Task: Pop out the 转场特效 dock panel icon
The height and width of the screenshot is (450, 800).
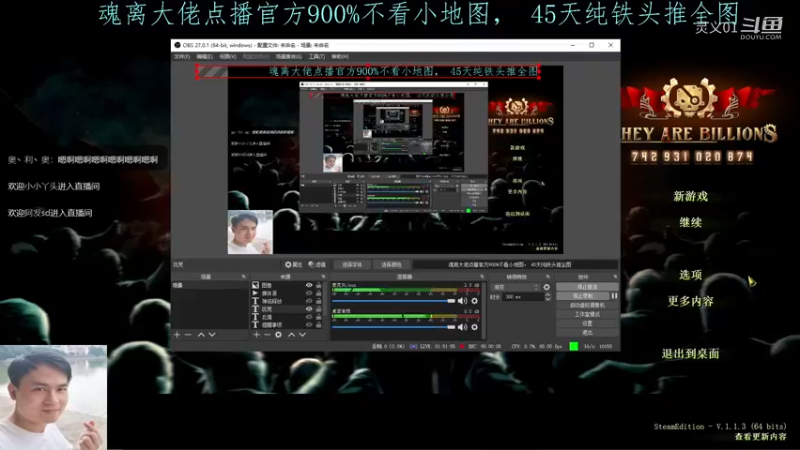Action: tap(548, 277)
